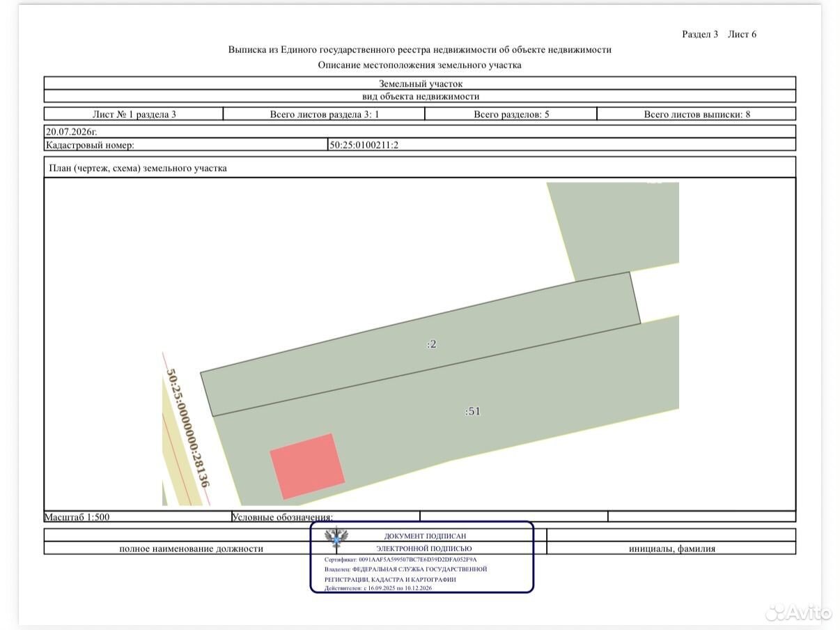Select parcel label ':51' on the plan
Image resolution: width=840 pixels, height=630 pixels.
pyautogui.click(x=473, y=411)
